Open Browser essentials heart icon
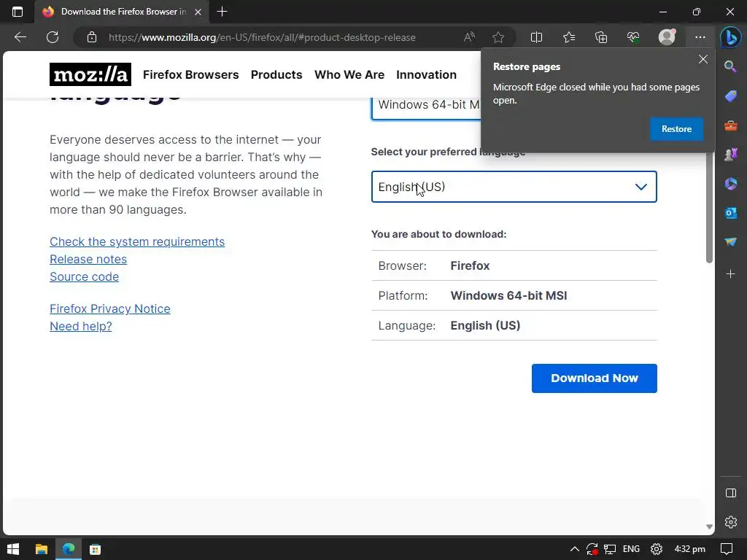The width and height of the screenshot is (747, 560). (633, 37)
